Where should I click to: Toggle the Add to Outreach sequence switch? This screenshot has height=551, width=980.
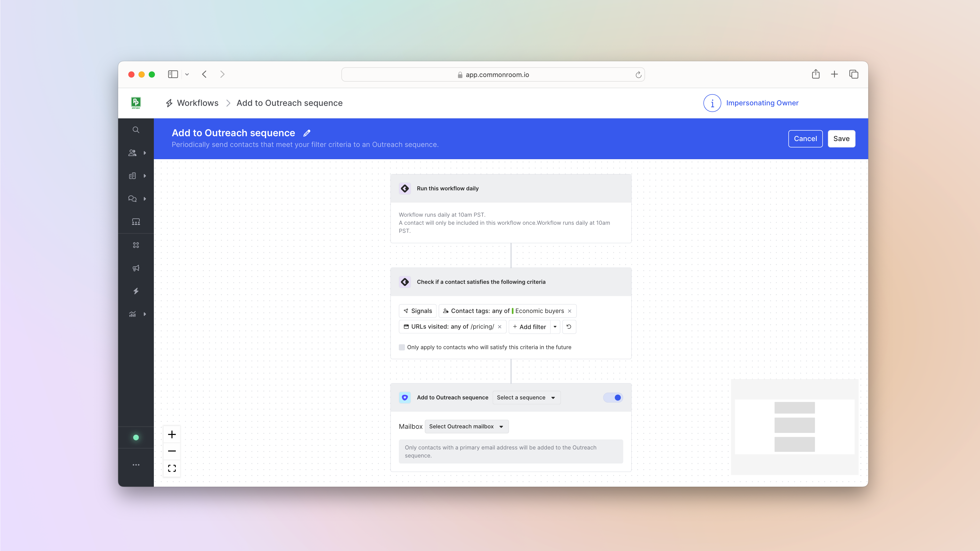[x=613, y=397]
